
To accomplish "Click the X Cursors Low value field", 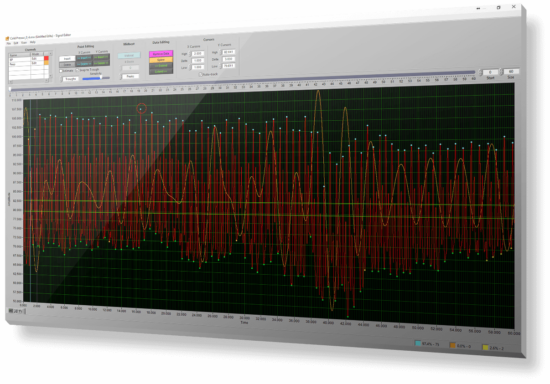I will pyautogui.click(x=197, y=67).
